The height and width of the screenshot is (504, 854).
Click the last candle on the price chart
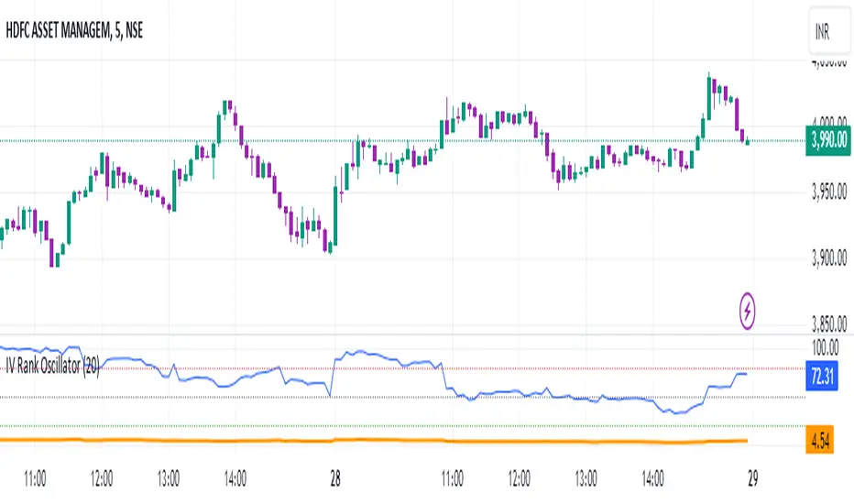749,141
